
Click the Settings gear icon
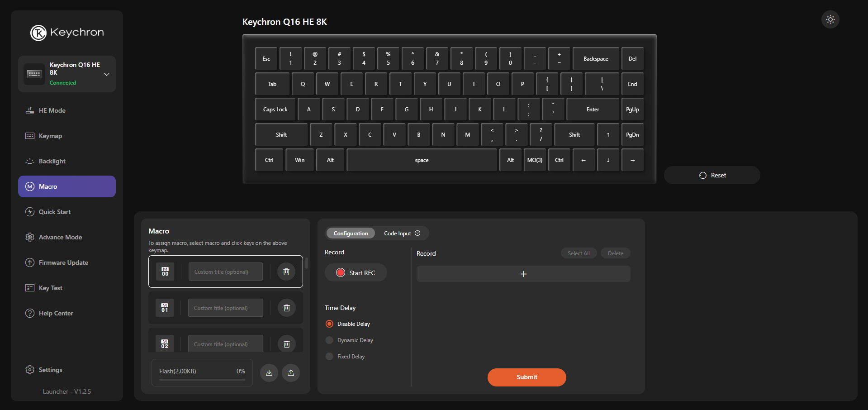coord(30,370)
